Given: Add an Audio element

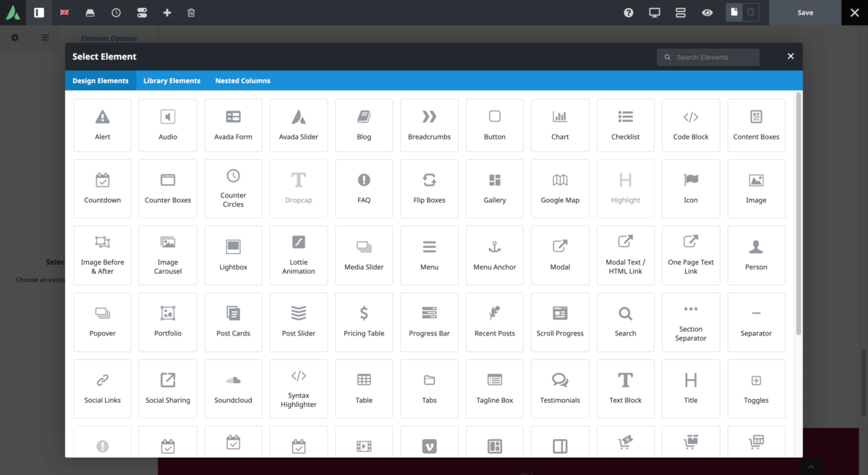Looking at the screenshot, I should coord(168,125).
